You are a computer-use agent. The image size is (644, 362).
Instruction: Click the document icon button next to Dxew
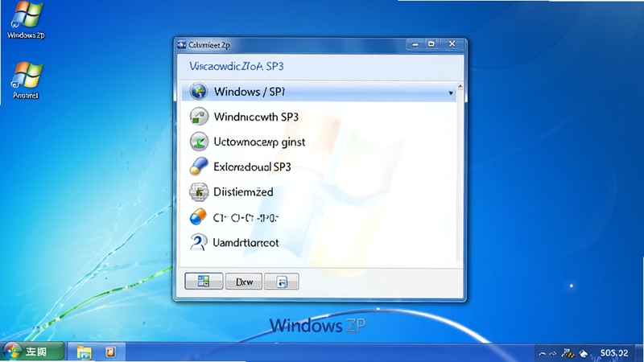[281, 282]
